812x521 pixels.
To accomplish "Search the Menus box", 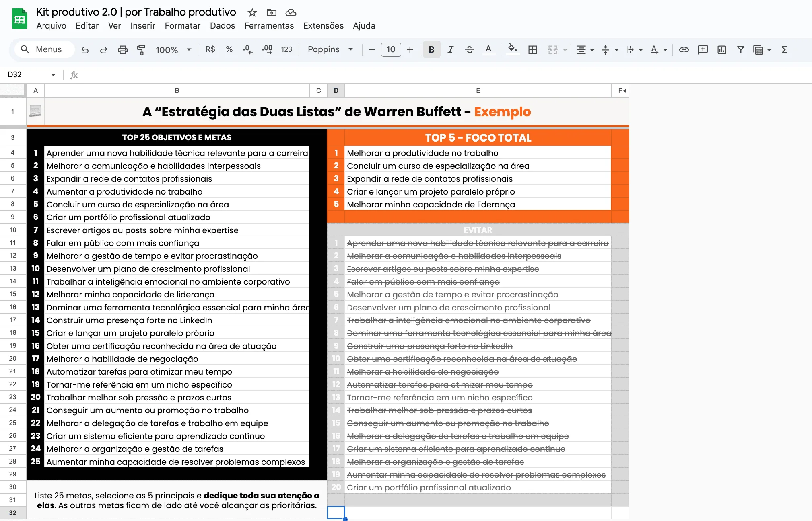I will [44, 49].
